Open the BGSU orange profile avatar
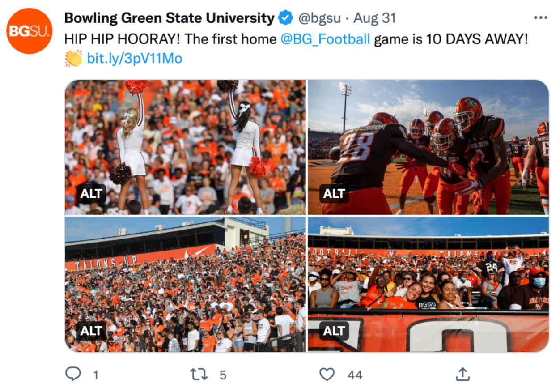Viewport: 560px width, 392px height. pyautogui.click(x=30, y=31)
